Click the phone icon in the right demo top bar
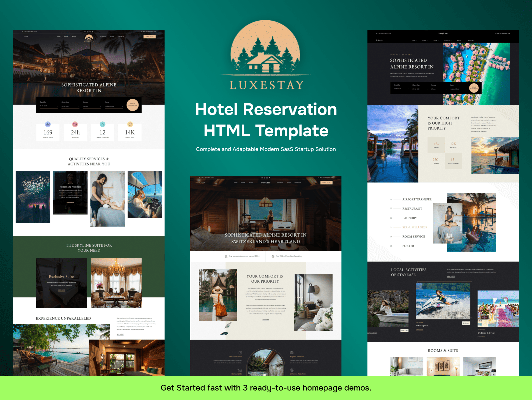The image size is (532, 400). pos(377,33)
